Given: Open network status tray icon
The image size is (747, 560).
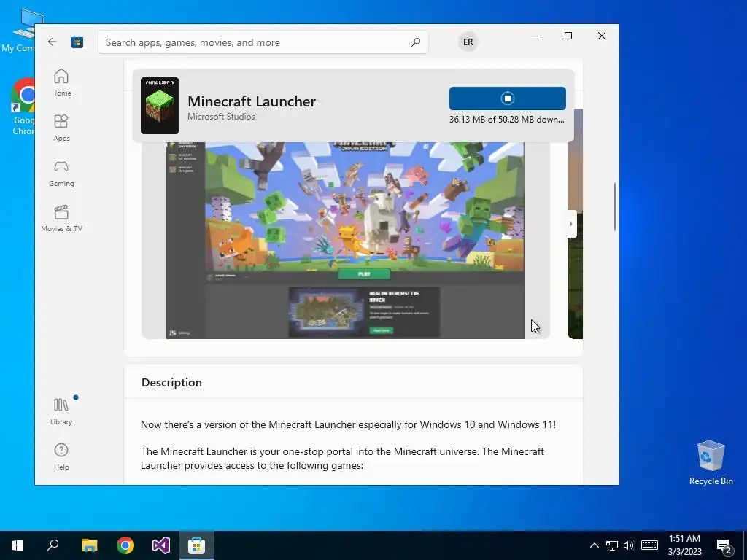Looking at the screenshot, I should [612, 545].
